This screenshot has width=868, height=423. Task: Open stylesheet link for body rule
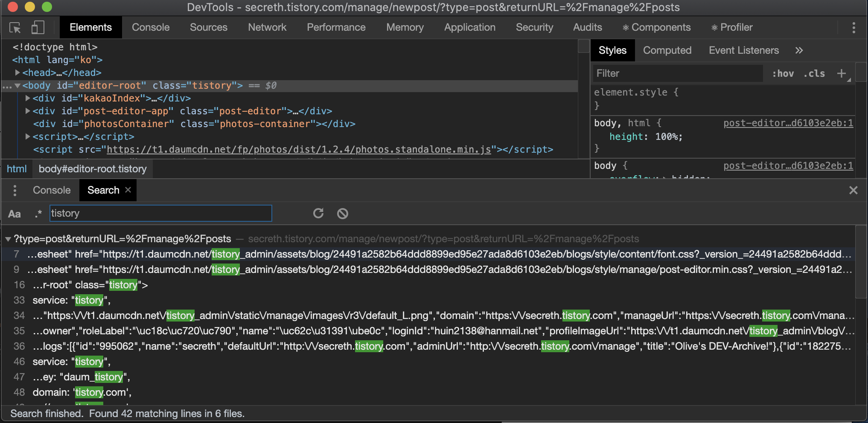[x=788, y=166]
